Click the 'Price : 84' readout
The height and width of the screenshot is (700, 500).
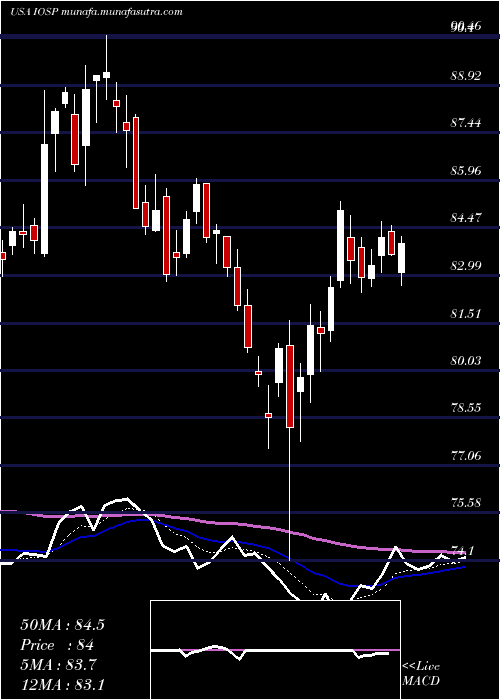[57, 645]
